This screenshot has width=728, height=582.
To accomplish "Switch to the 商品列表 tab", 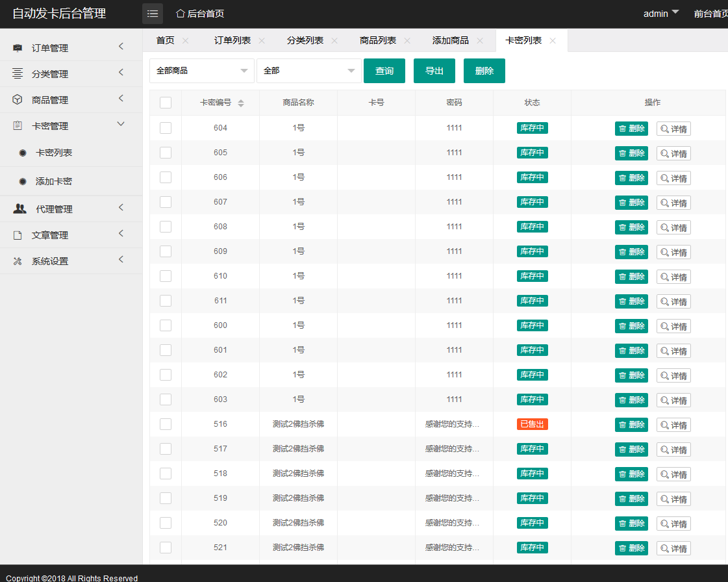I will 378,40.
